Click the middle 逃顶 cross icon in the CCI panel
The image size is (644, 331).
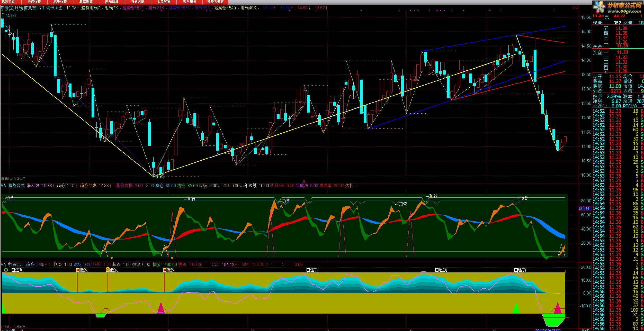coord(308,270)
